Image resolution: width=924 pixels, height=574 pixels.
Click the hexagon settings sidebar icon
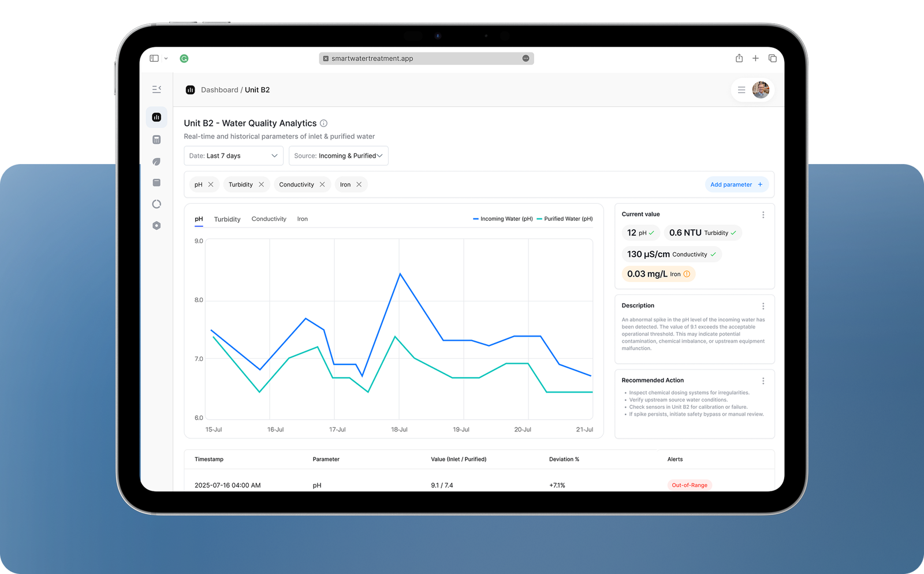point(157,226)
